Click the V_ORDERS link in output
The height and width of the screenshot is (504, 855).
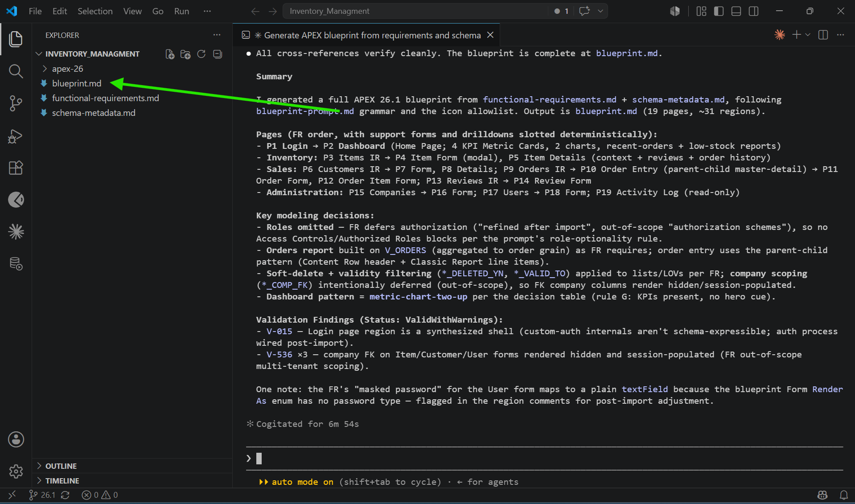(405, 250)
